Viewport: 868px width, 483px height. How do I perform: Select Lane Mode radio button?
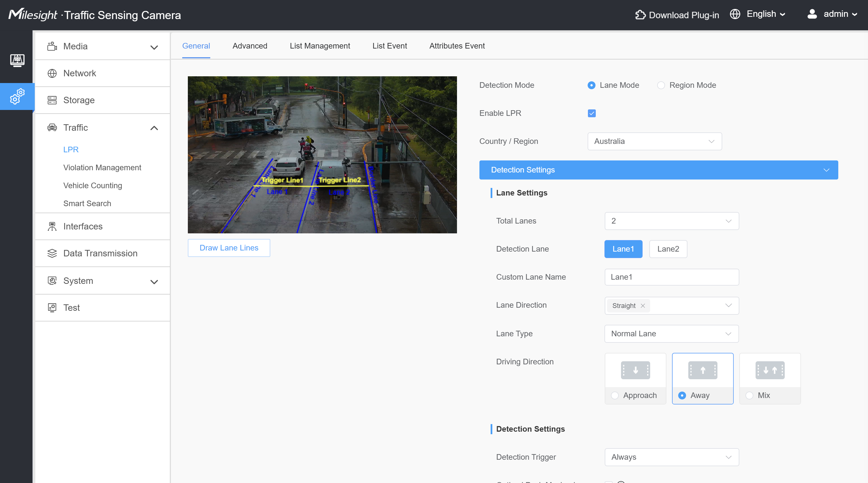click(x=591, y=85)
